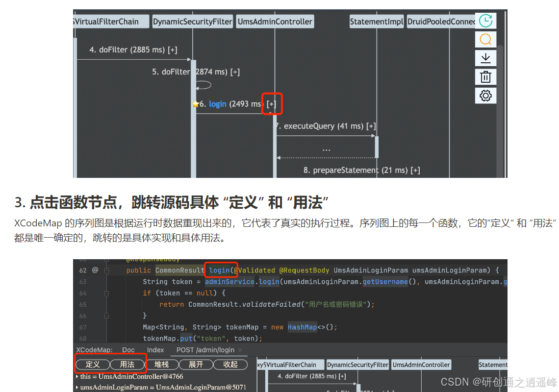Click validateFailed on code line 65
The height and width of the screenshot is (392, 559).
tap(271, 305)
